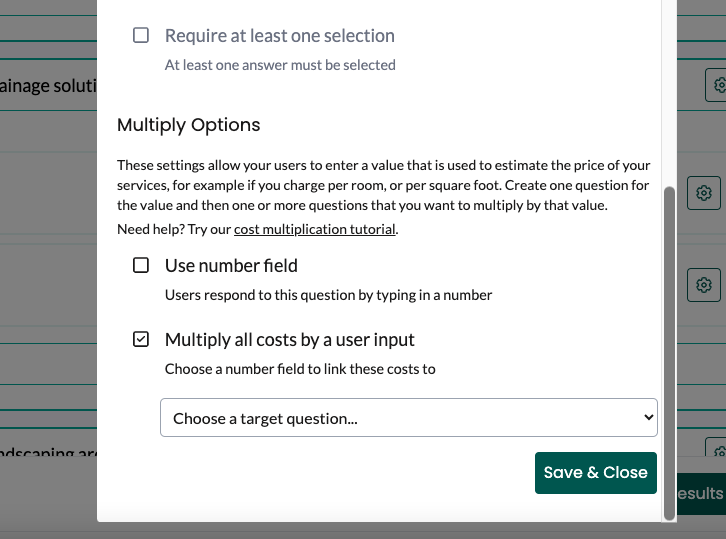This screenshot has height=539, width=726.
Task: Click the dimmed drainage solutions row behind dialog
Action: tap(48, 85)
